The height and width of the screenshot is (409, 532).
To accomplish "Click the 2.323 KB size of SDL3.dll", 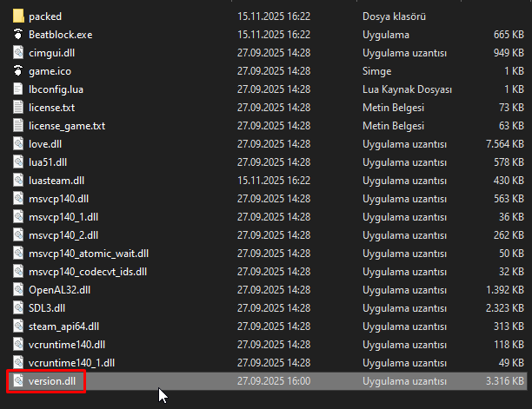I will (505, 308).
